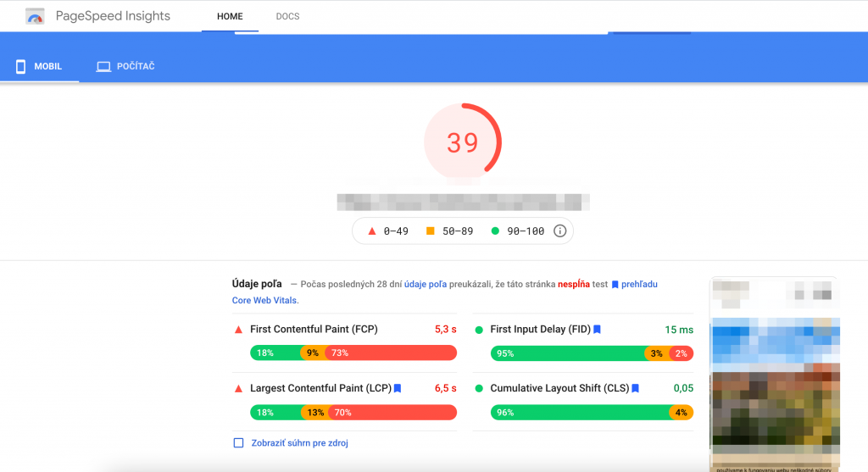Switch to the MOBIL results tab
This screenshot has height=472, width=868.
[39, 66]
